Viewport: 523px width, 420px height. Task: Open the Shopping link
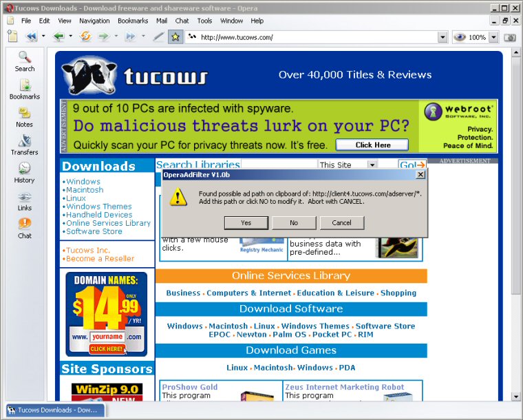coord(398,293)
